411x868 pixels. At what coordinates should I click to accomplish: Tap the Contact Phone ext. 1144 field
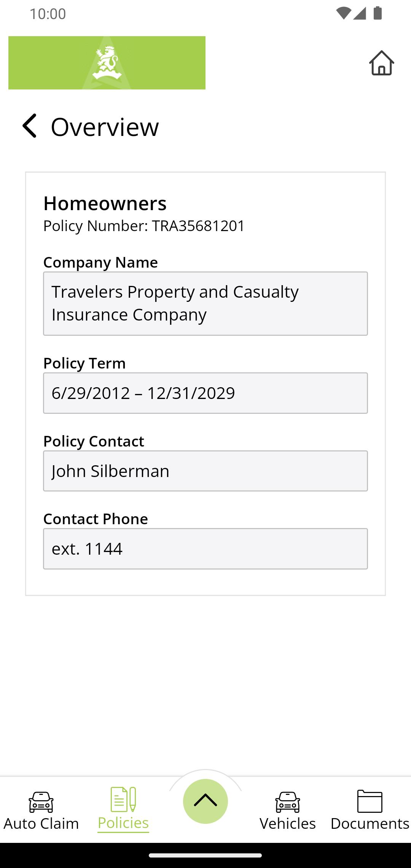[x=205, y=549]
